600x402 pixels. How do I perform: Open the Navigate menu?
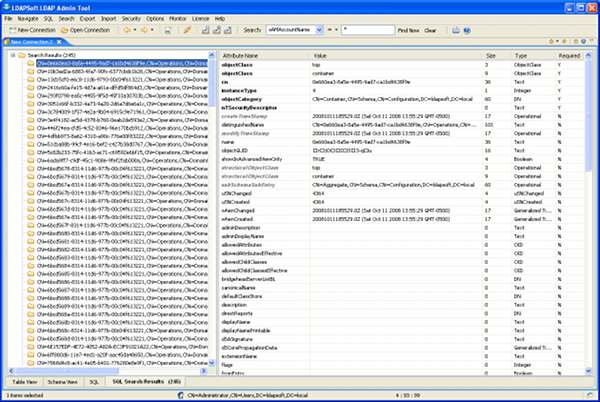(x=28, y=18)
